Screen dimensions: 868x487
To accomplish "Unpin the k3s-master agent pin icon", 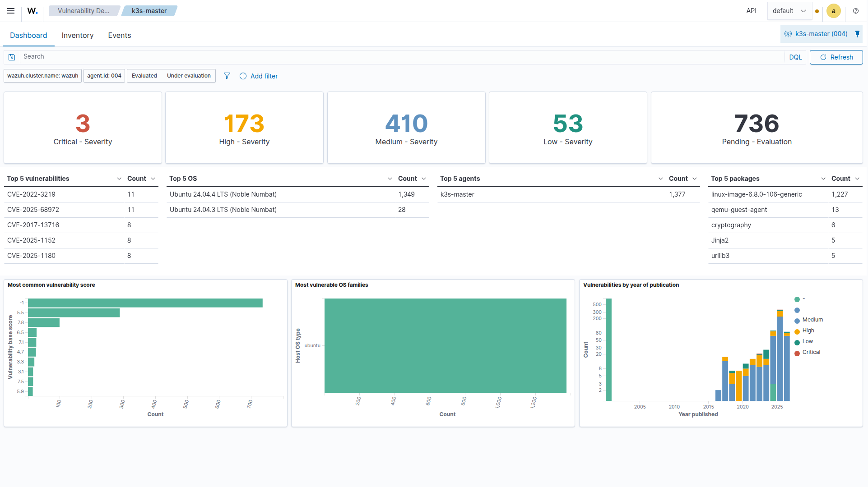I will pyautogui.click(x=857, y=34).
